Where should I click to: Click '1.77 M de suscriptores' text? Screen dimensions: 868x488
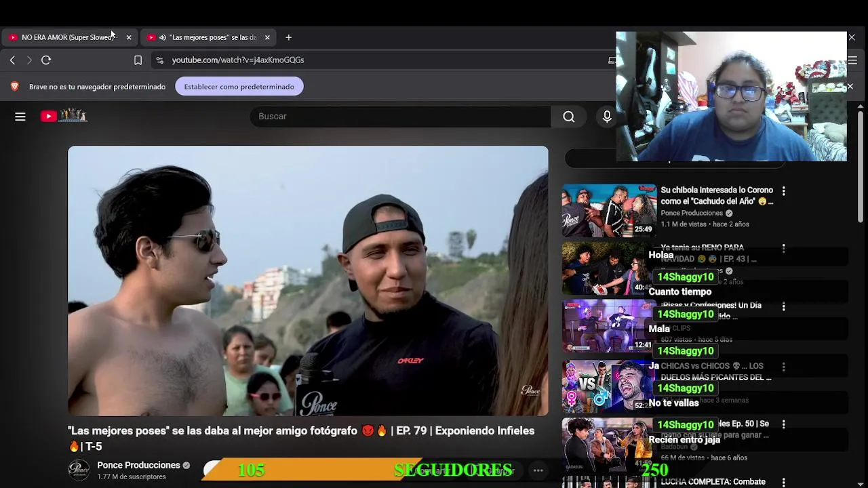point(132,477)
